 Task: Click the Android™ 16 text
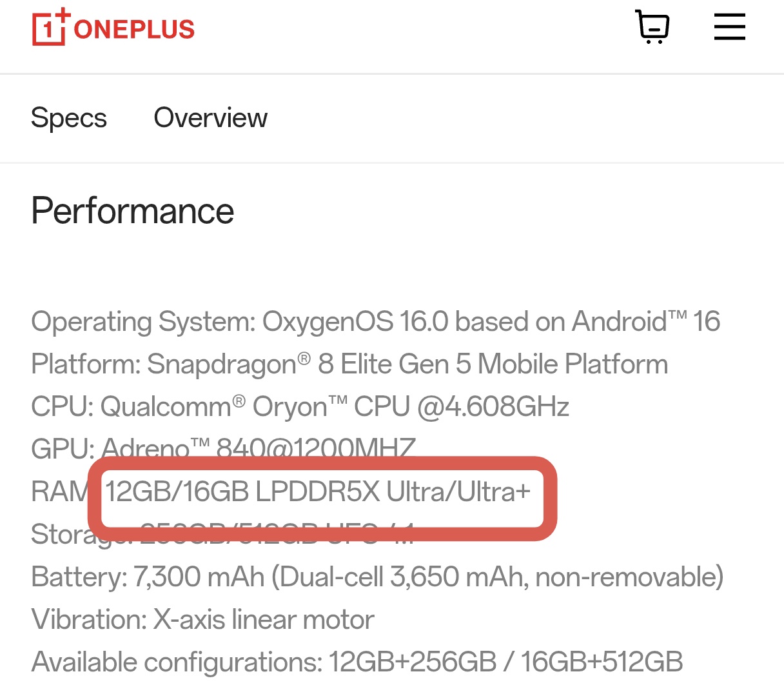[646, 321]
